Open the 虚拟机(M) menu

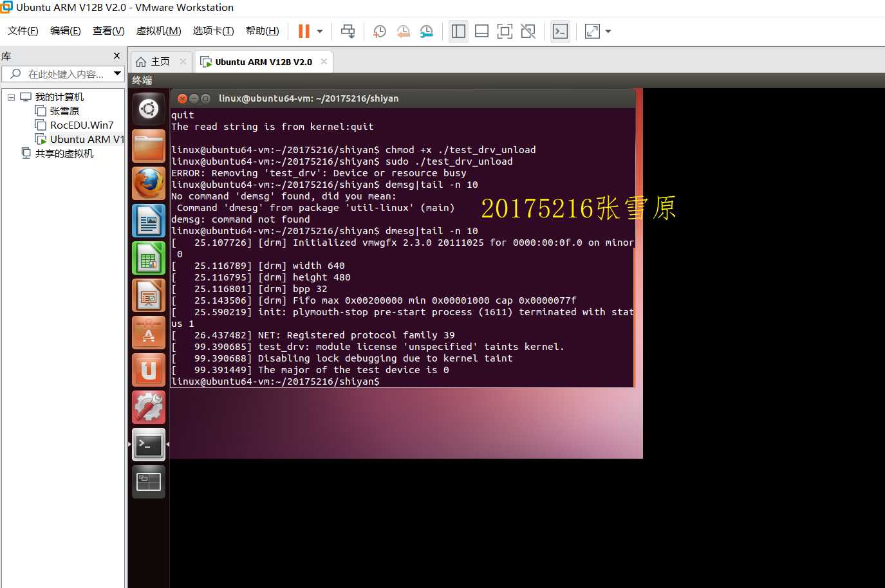(x=158, y=31)
